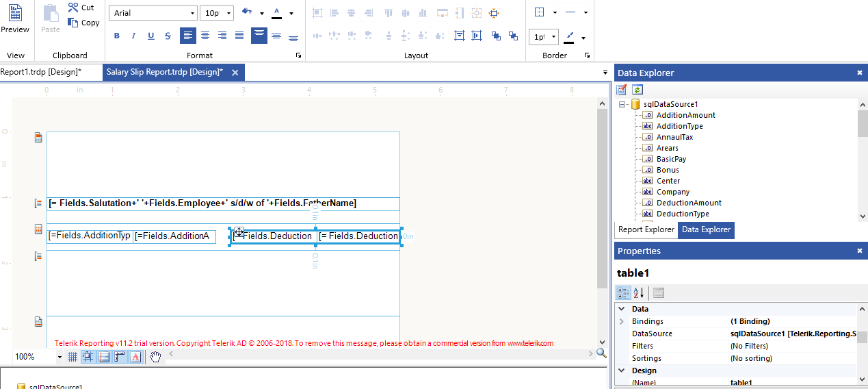Toggle italic formatting
868x389 pixels.
[133, 36]
